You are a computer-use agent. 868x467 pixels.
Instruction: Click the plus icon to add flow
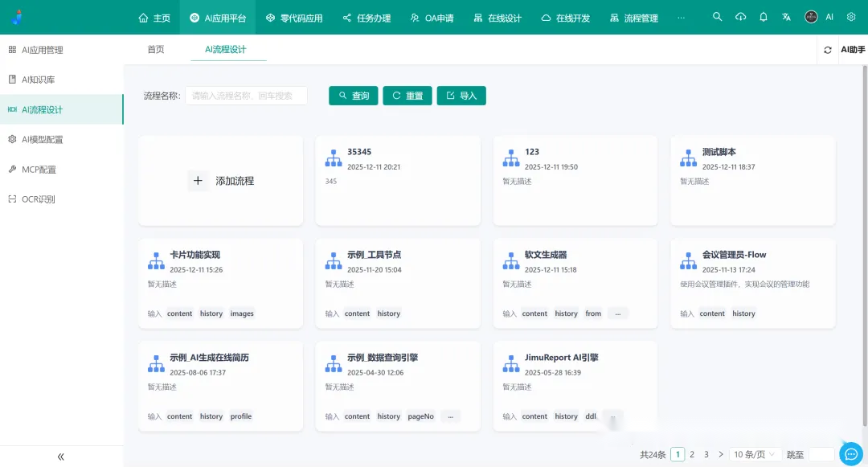tap(198, 181)
